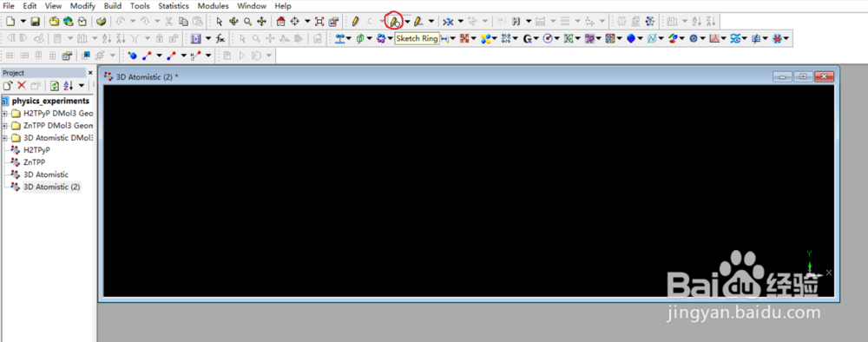The width and height of the screenshot is (868, 342).
Task: Expand the H2TPyP DMol3 Geo folder
Action: (x=5, y=114)
